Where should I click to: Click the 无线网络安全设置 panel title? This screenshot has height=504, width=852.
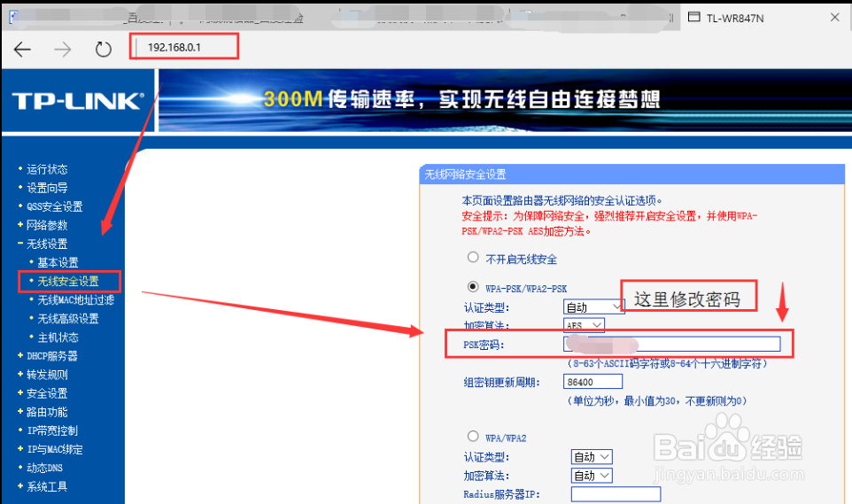[465, 174]
